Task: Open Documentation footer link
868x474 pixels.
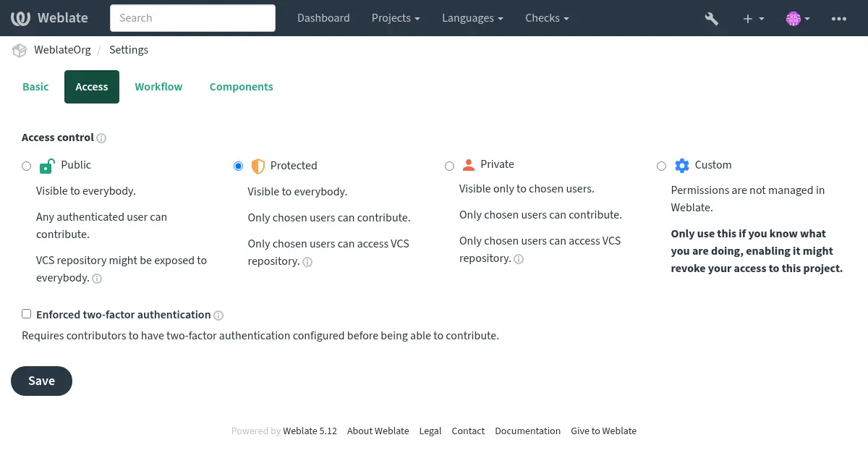Action: click(528, 431)
